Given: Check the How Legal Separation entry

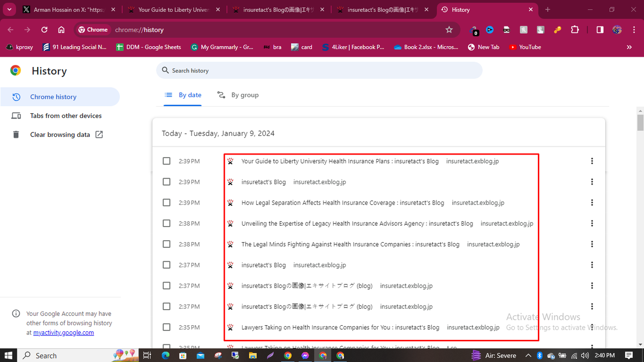Looking at the screenshot, I should [167, 202].
